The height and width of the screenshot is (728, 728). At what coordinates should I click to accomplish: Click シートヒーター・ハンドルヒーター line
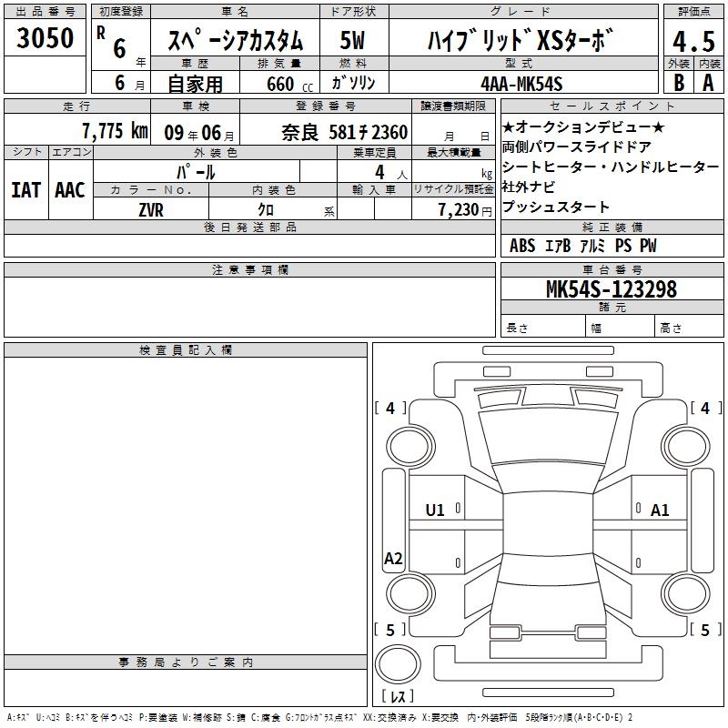coord(611,167)
